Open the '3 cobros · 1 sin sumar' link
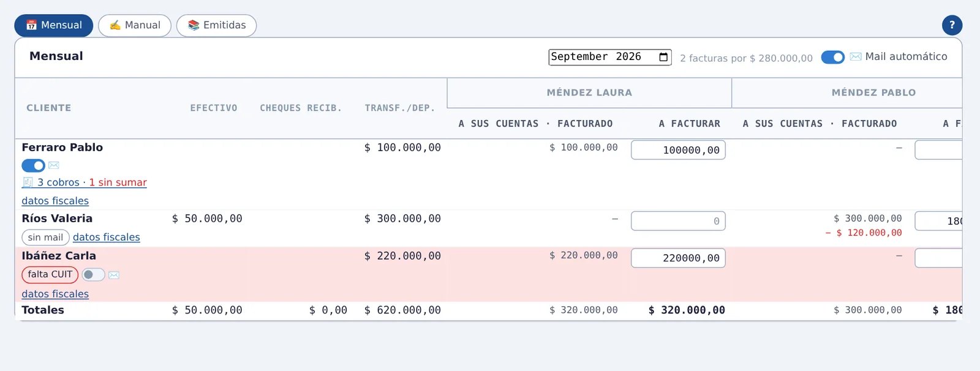Screen dimensions: 980x371 pos(85,182)
